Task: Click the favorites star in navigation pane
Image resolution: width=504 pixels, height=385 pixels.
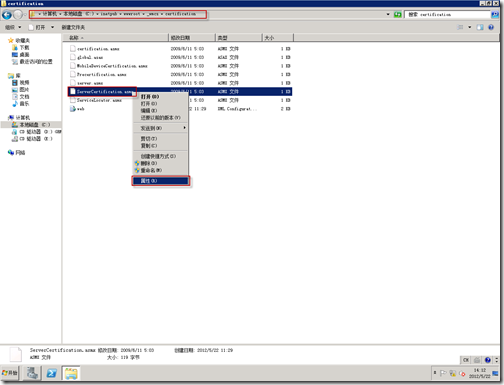Action: pyautogui.click(x=11, y=40)
